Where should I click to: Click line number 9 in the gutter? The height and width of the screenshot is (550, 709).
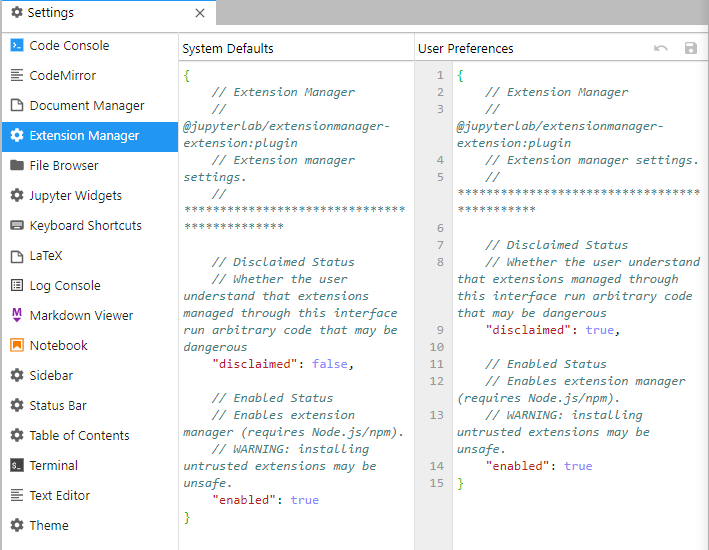point(440,330)
